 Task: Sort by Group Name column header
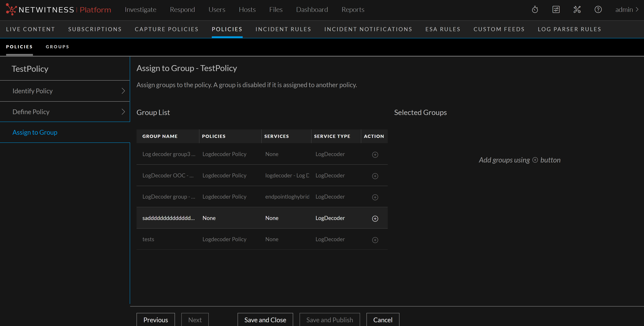[x=160, y=136]
